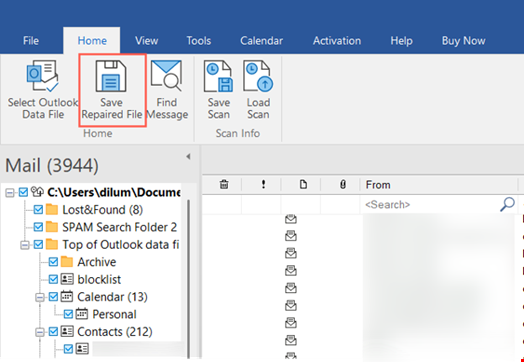Sort by the From column header
The width and height of the screenshot is (524, 362).
click(x=438, y=185)
